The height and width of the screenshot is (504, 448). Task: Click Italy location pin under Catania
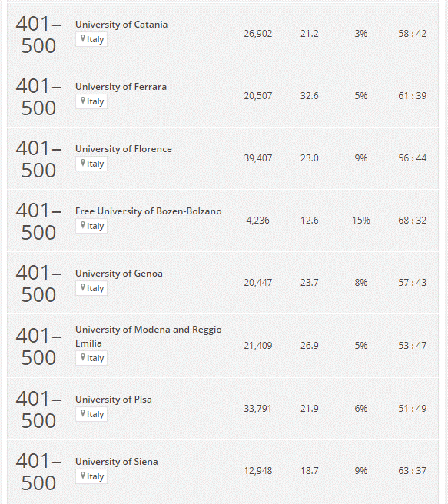[83, 39]
